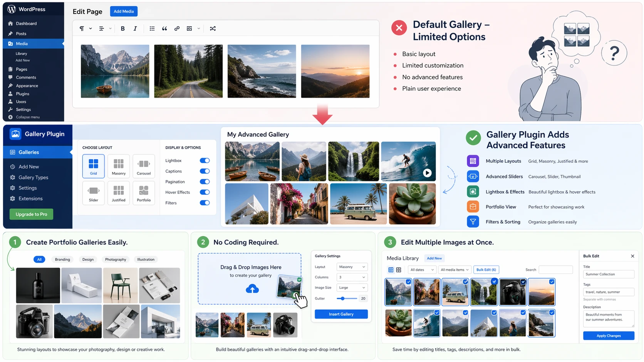Screen dimensions: 644x362
Task: Click the Media Library Search field
Action: point(555,270)
